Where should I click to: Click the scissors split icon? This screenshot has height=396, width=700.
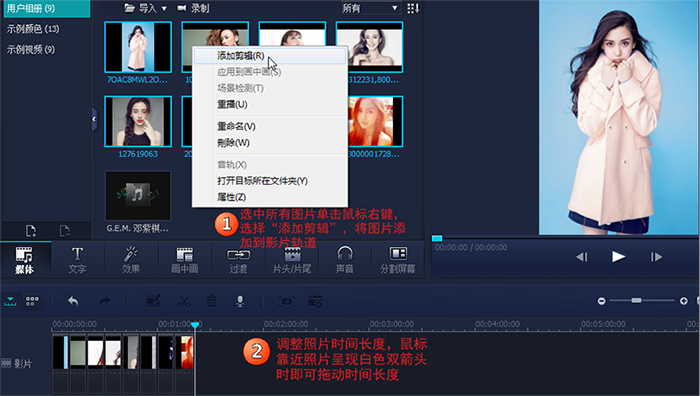[x=184, y=302]
